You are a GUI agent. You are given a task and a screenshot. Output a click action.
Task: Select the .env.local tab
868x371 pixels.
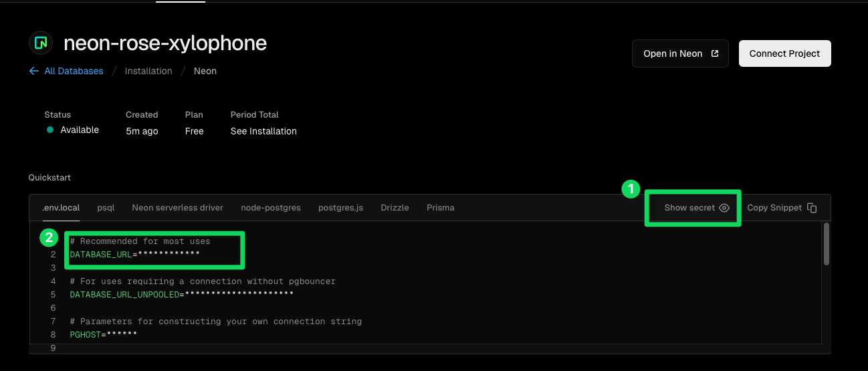point(61,208)
